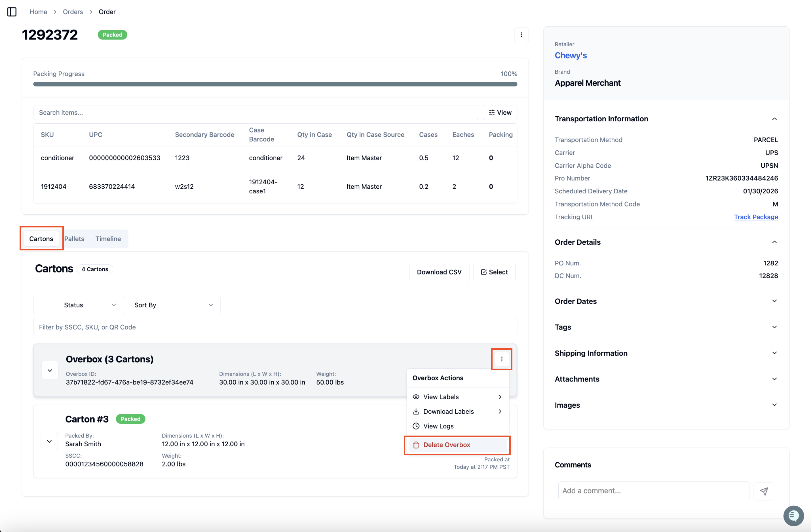Open Chewy's retailer link

coord(571,55)
